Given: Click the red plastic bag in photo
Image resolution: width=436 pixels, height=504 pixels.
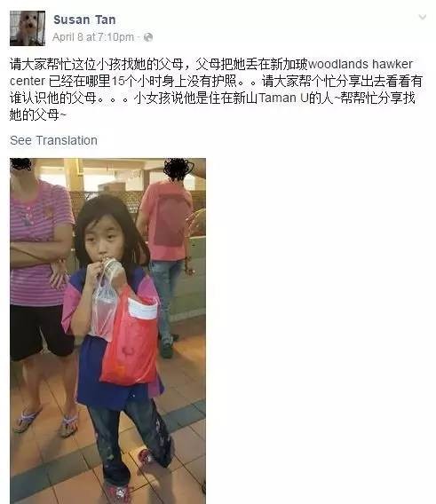Looking at the screenshot, I should click(131, 341).
